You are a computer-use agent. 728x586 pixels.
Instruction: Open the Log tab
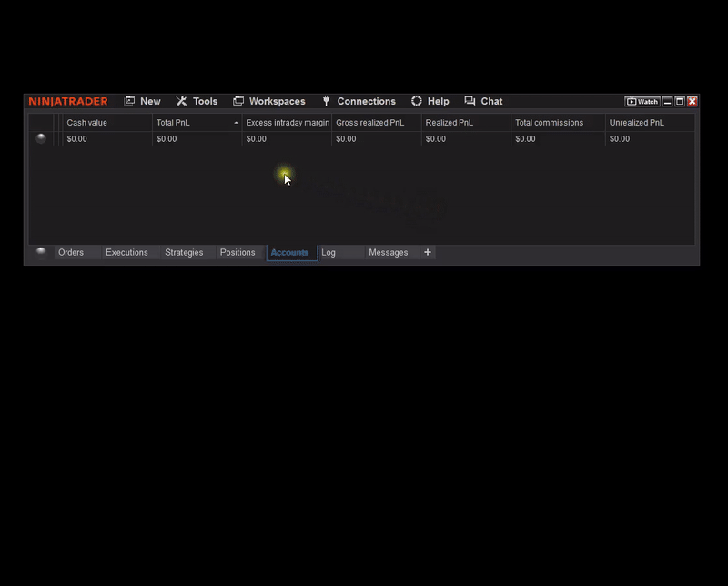(x=329, y=252)
